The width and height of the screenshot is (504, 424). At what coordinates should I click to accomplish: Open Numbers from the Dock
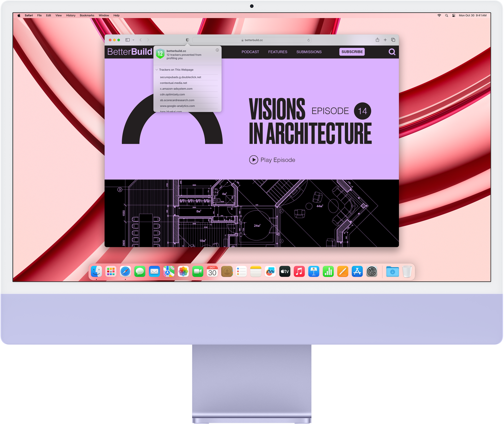tap(328, 272)
